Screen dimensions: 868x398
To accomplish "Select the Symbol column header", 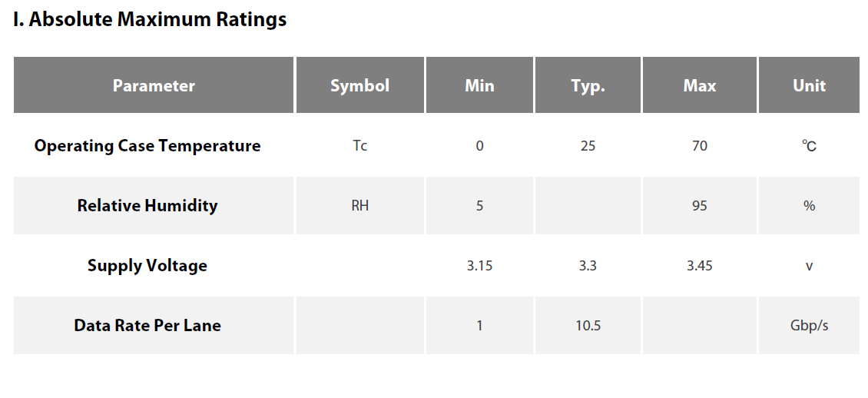I will point(359,85).
